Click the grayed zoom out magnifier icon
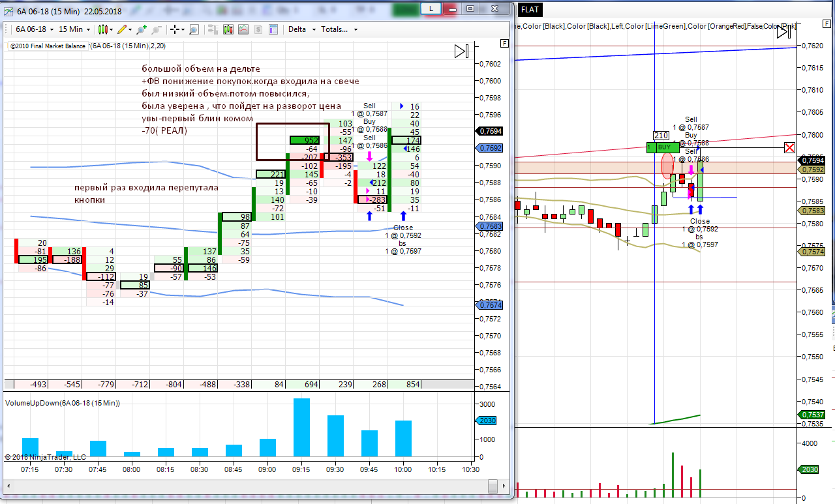The image size is (835, 504). 157,29
